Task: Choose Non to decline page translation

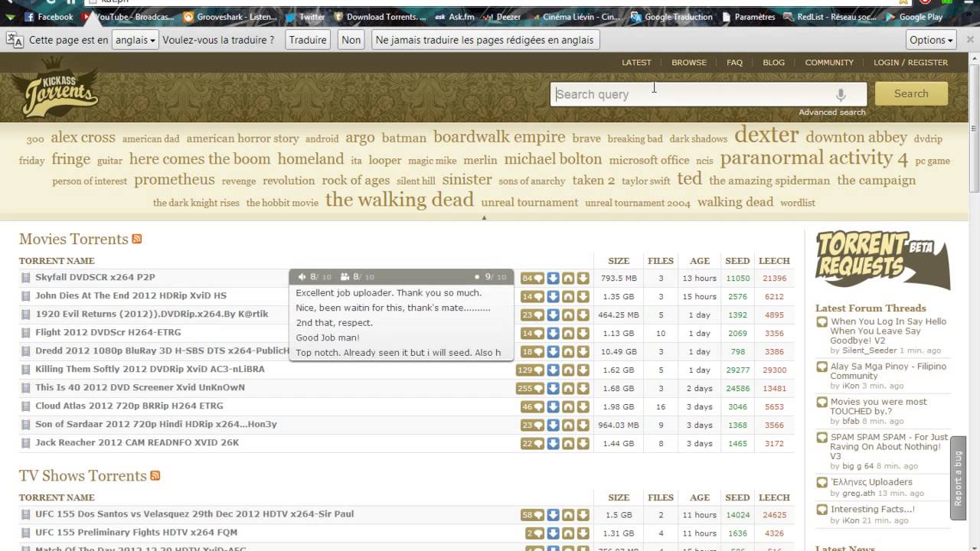Action: (351, 39)
